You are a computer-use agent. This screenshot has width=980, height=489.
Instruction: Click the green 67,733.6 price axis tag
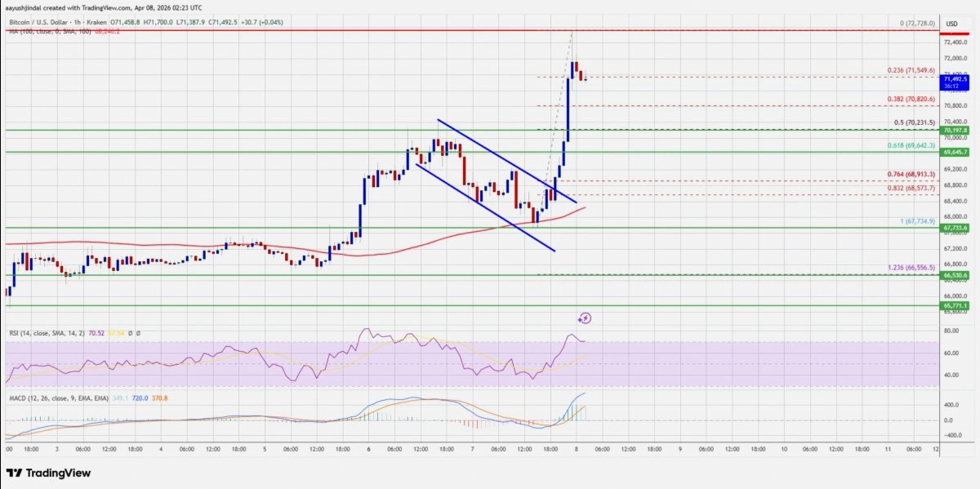tap(955, 229)
